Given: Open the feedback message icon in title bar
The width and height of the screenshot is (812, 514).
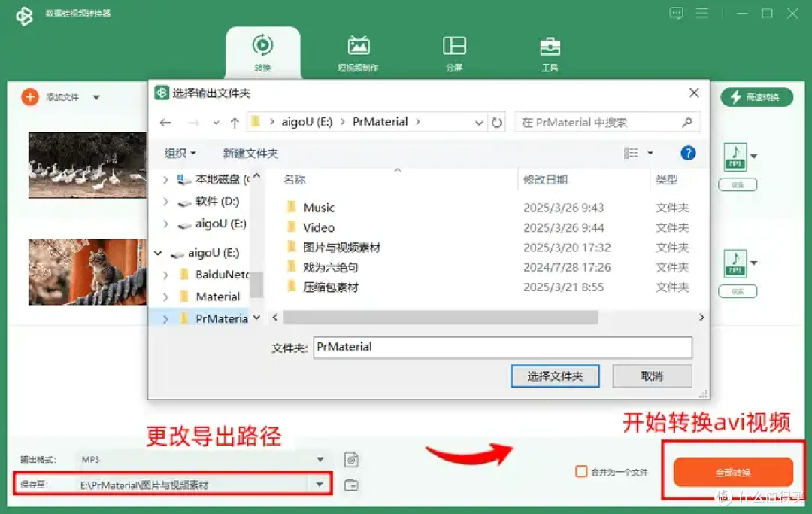Looking at the screenshot, I should pos(676,13).
